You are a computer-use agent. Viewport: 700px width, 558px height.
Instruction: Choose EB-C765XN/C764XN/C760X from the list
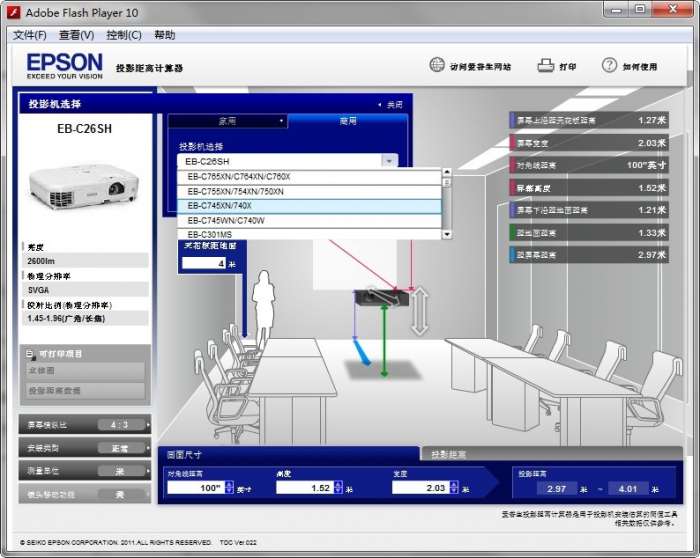(309, 177)
